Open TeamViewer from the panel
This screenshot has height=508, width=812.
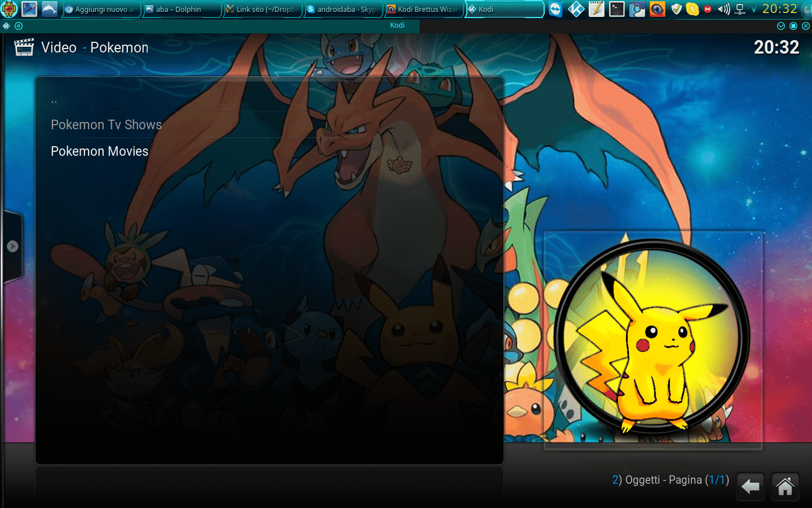(556, 9)
